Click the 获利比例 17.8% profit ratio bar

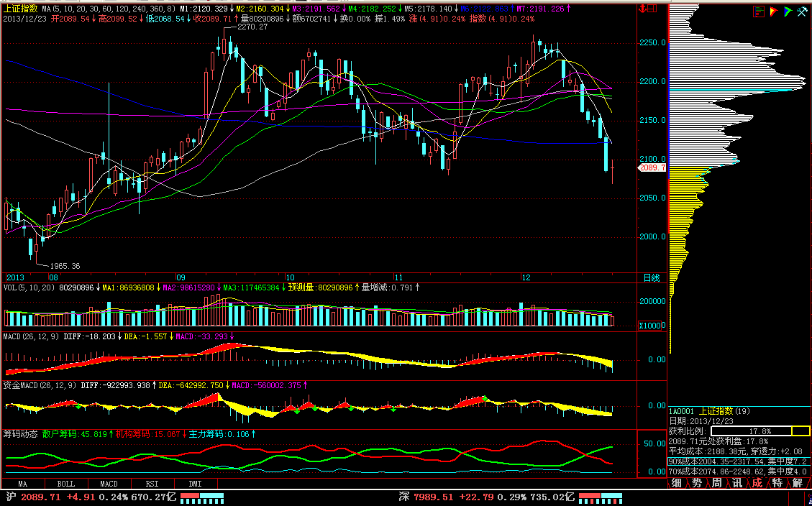(x=760, y=431)
